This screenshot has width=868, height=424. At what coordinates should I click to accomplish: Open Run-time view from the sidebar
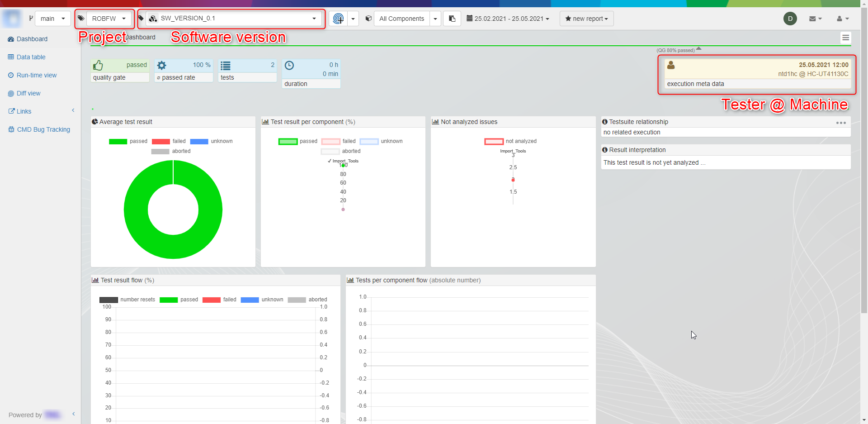coord(36,75)
